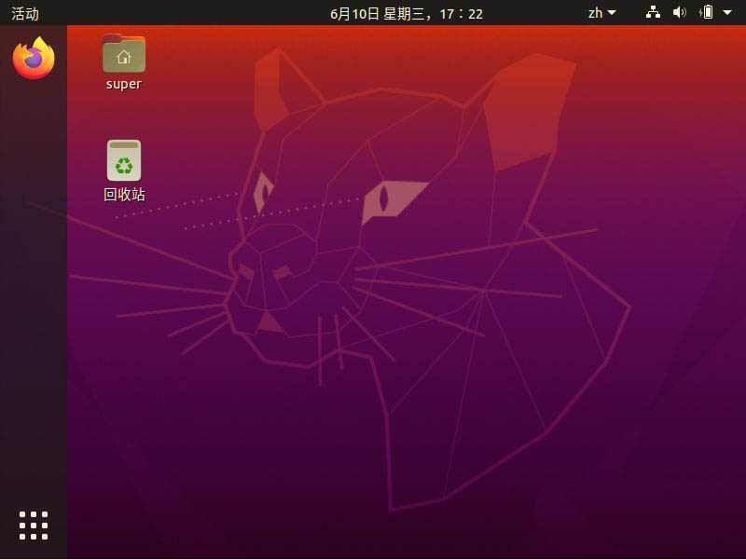The width and height of the screenshot is (746, 560).
Task: Open the calendar from the clock
Action: [x=407, y=13]
